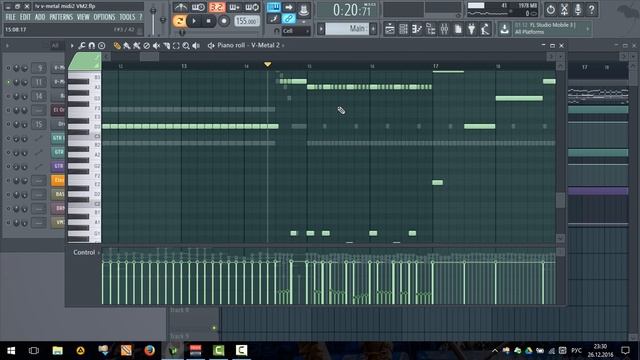Open the PATTERNS menu
Screen dimensions: 640x360
[x=61, y=17]
